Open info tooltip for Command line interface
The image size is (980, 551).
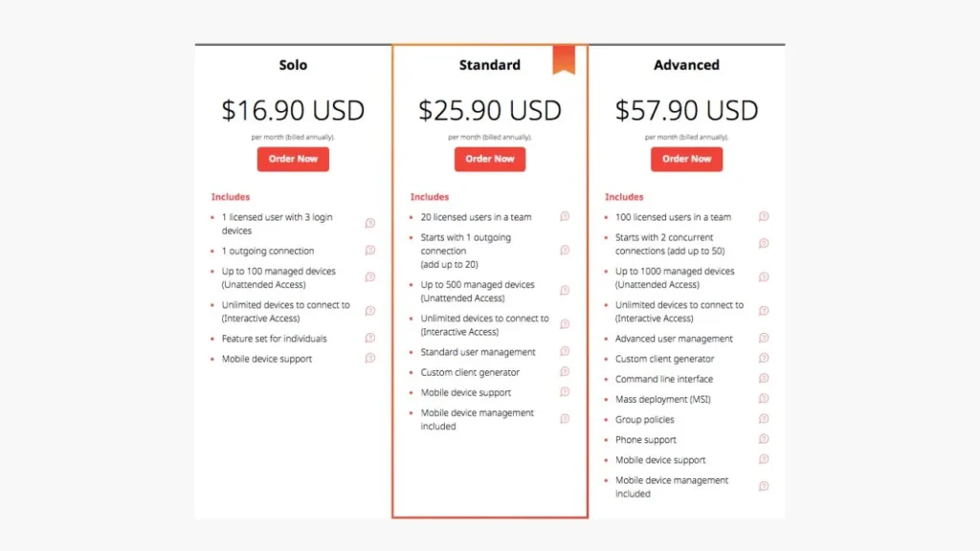click(763, 379)
